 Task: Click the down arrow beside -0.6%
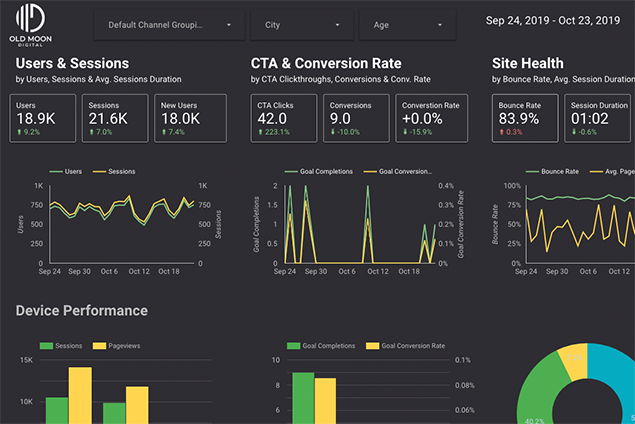pos(574,132)
